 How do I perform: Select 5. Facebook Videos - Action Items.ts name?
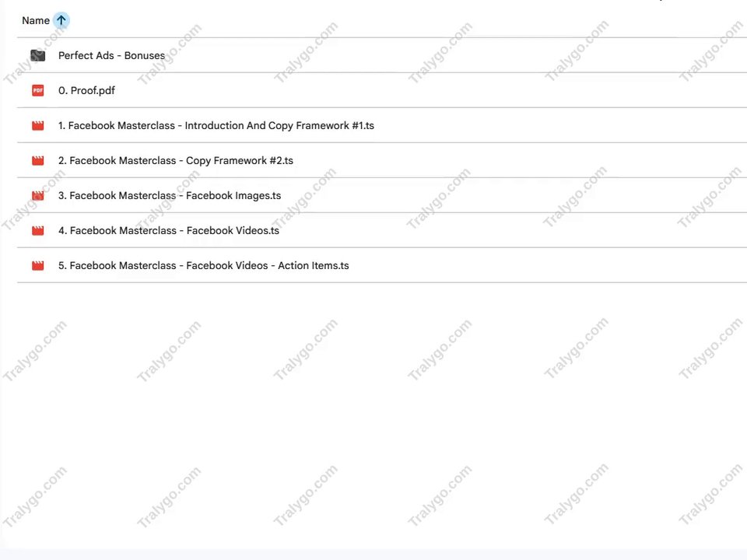(203, 266)
